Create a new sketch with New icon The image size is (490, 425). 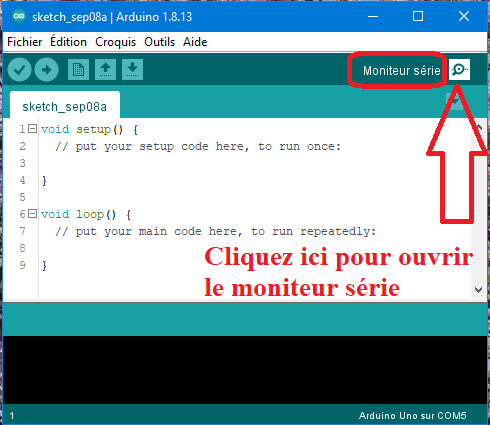pos(78,70)
